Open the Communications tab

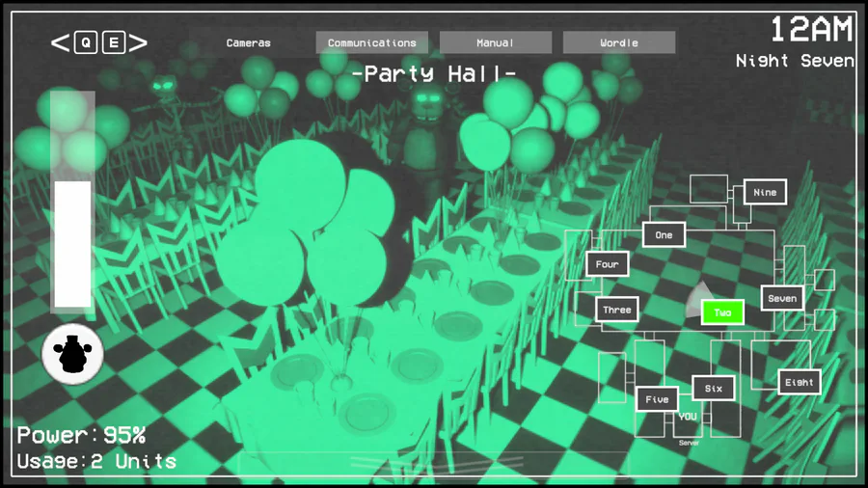tap(372, 42)
